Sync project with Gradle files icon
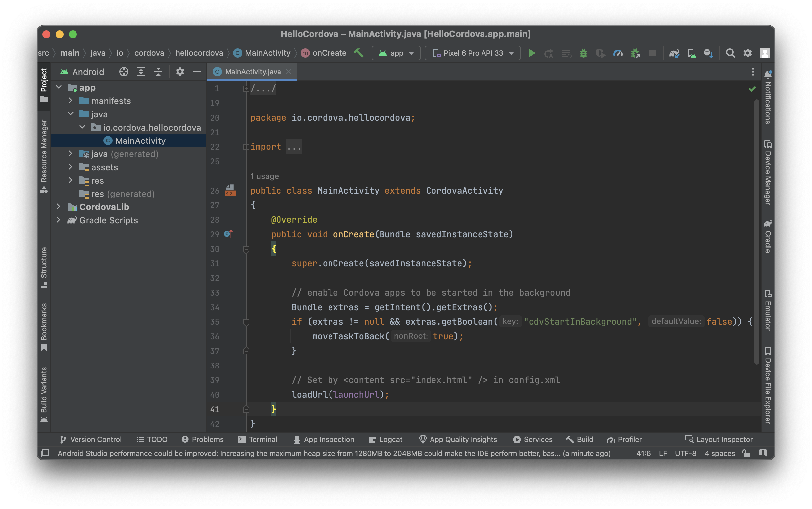Screen dimensions: 812x509 click(674, 53)
